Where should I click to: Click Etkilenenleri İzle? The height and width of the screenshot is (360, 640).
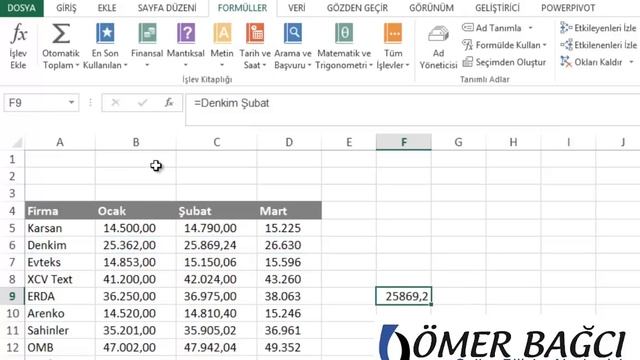tap(598, 45)
